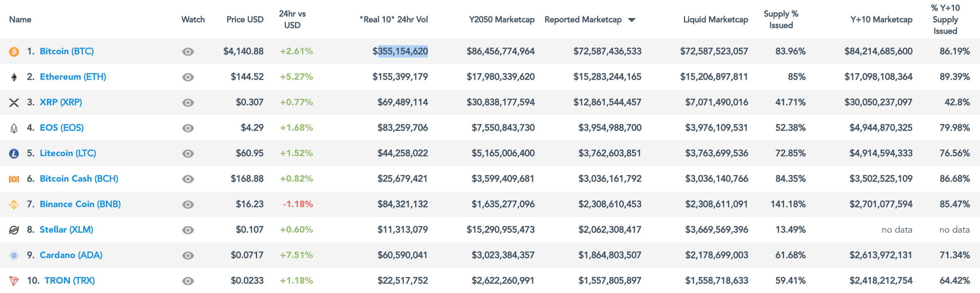Image resolution: width=980 pixels, height=293 pixels.
Task: Sort by Watch column header
Action: [193, 19]
